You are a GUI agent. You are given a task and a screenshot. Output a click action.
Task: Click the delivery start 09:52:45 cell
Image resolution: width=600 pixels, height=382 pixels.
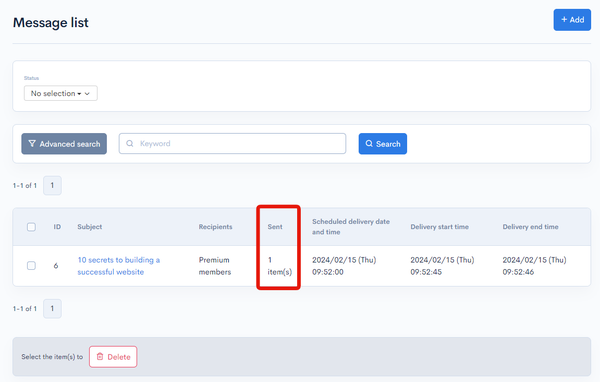click(442, 266)
